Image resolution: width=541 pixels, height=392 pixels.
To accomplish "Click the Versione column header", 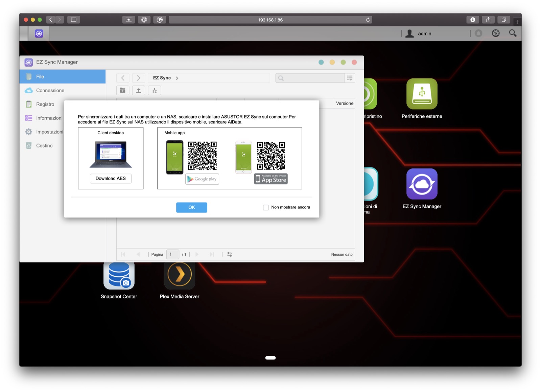I will click(345, 103).
